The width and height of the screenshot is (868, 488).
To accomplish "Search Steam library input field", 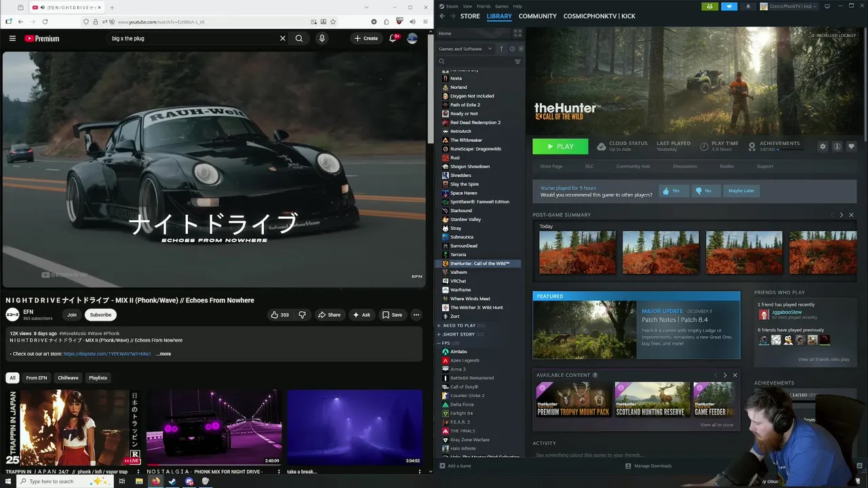I will click(479, 62).
